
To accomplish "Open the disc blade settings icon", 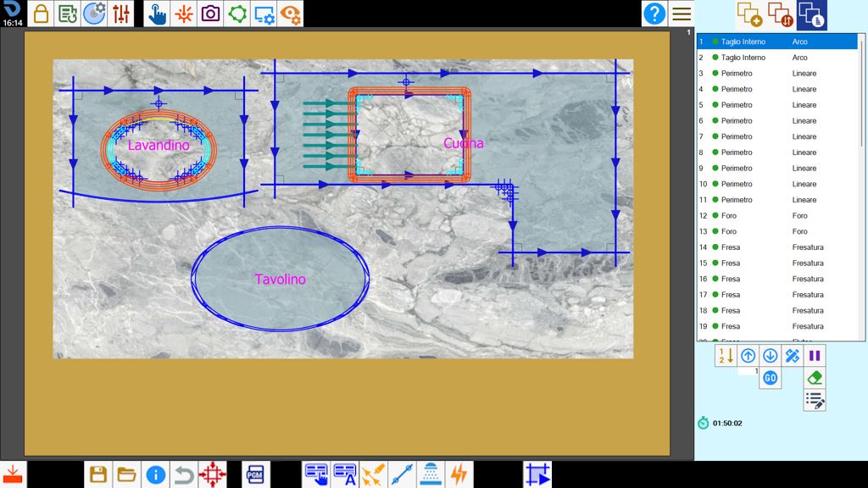I will [94, 14].
